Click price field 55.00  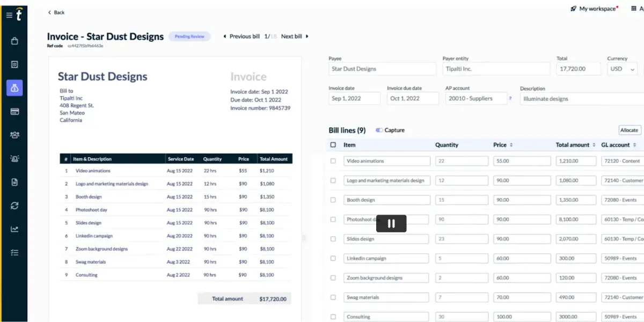tap(522, 161)
